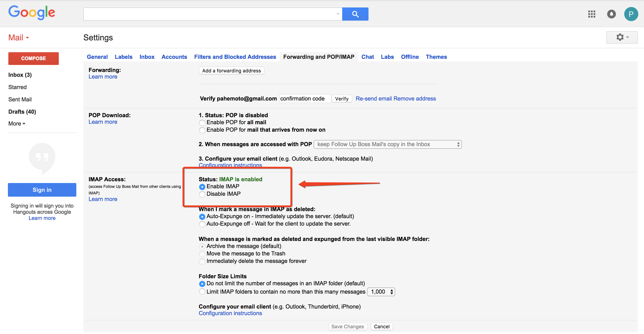The width and height of the screenshot is (644, 334).
Task: Open the notifications bell
Action: (611, 14)
